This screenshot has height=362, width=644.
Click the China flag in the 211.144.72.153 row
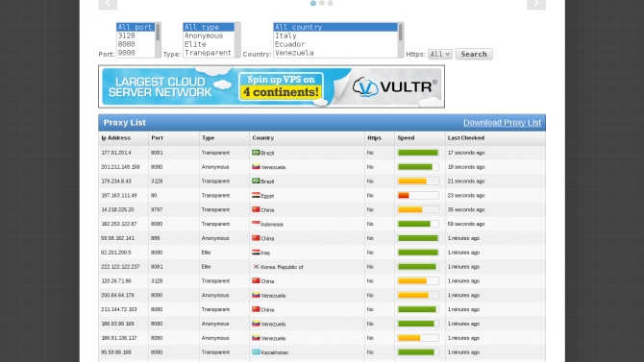(x=256, y=309)
